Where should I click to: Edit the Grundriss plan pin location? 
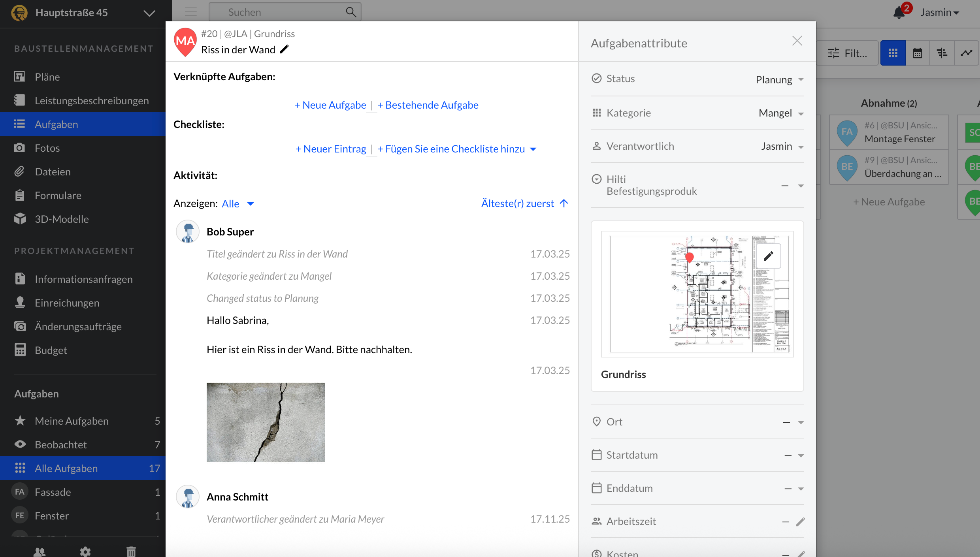click(x=768, y=256)
